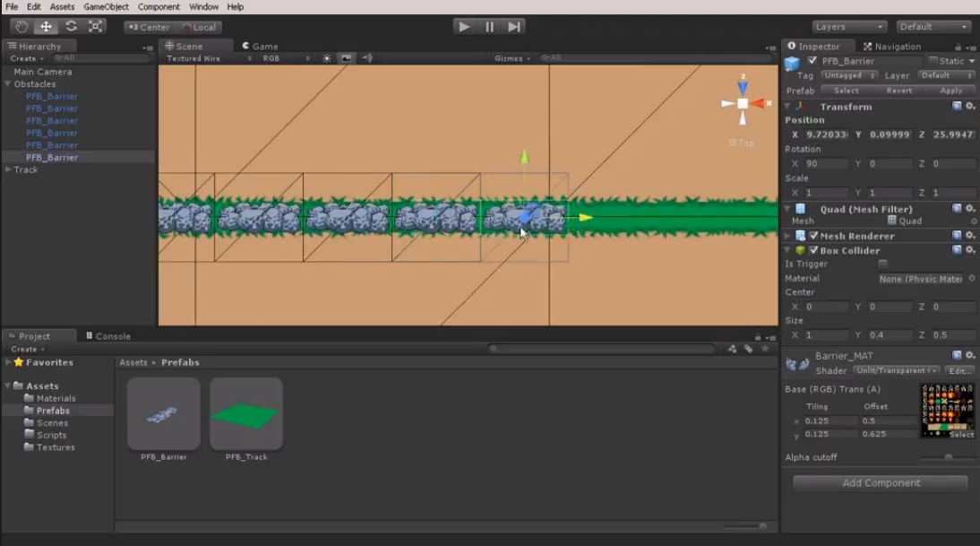Viewport: 980px width, 546px height.
Task: Expand the Track hierarchy item
Action: tap(8, 169)
